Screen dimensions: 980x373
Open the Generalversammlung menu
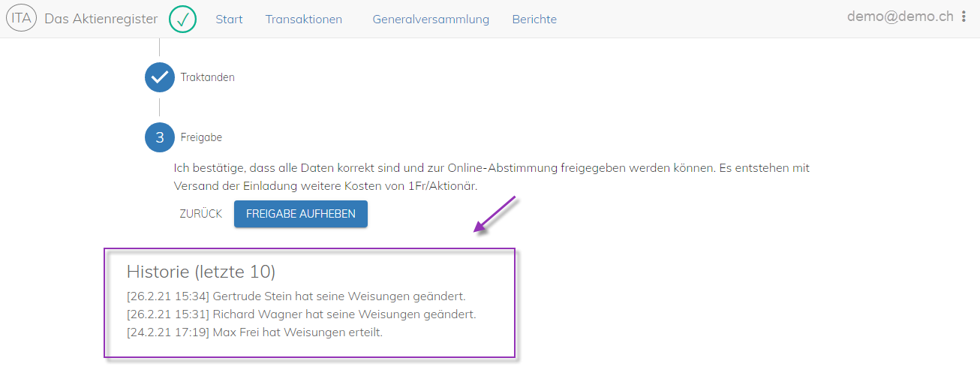(x=431, y=20)
